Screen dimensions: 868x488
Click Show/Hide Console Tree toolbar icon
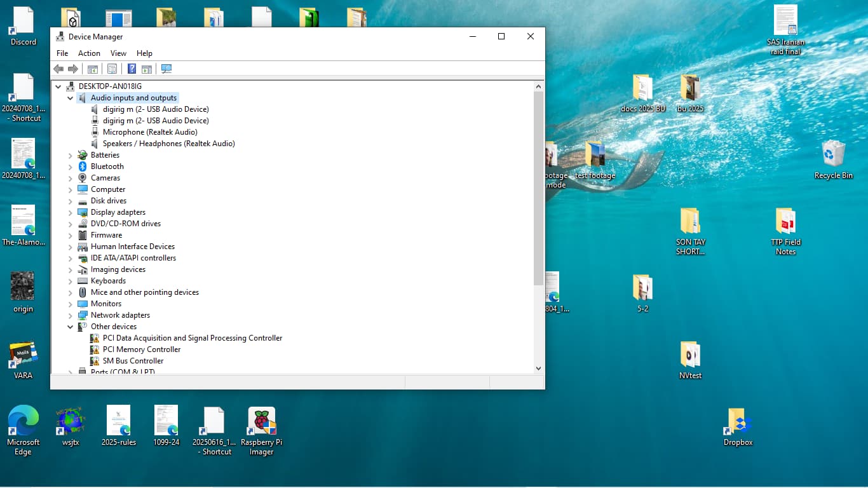point(93,69)
